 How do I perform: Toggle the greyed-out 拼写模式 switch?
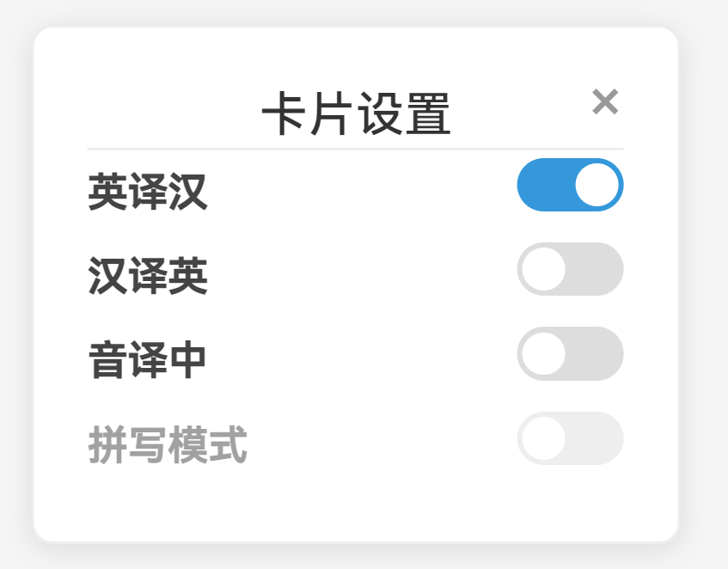pyautogui.click(x=570, y=438)
